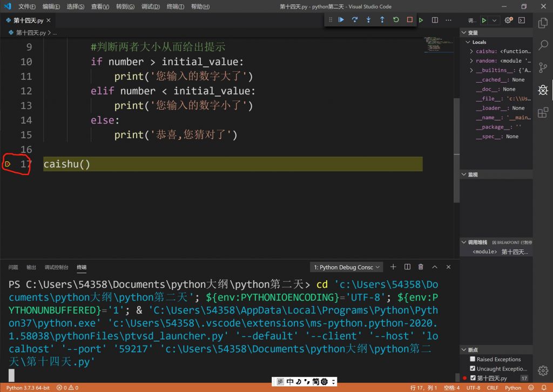Step into the function call
553x392 pixels.
[368, 20]
